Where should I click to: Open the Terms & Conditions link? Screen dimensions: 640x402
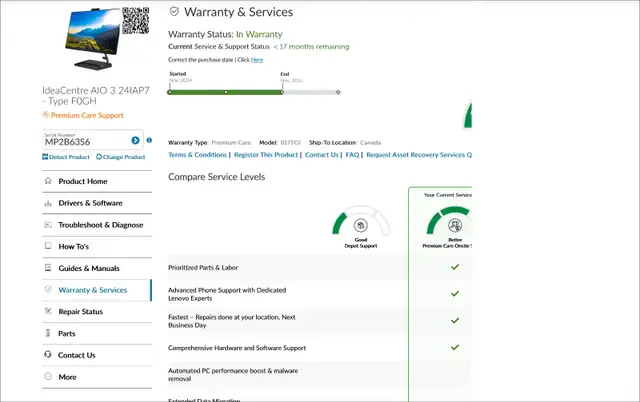[x=198, y=155]
